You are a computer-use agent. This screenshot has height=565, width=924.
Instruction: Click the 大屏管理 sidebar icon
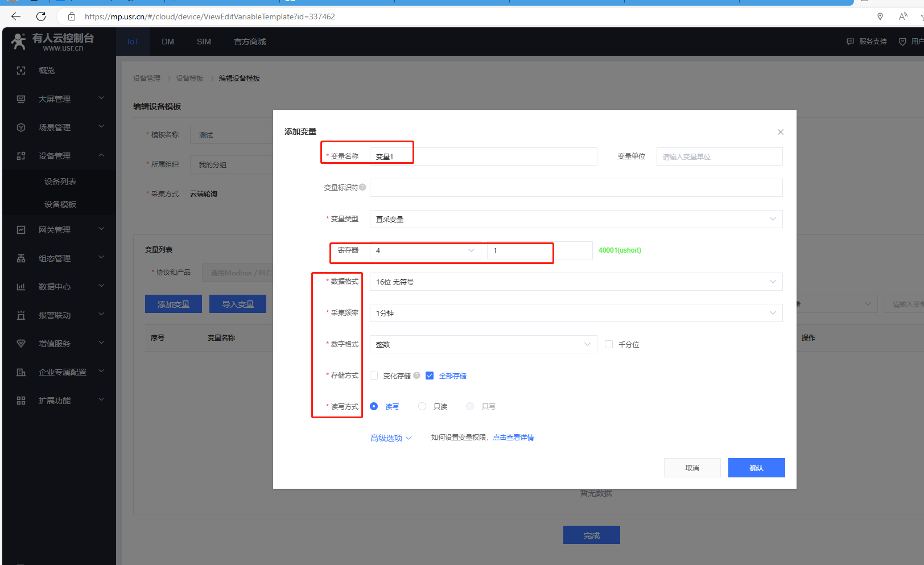pyautogui.click(x=21, y=99)
